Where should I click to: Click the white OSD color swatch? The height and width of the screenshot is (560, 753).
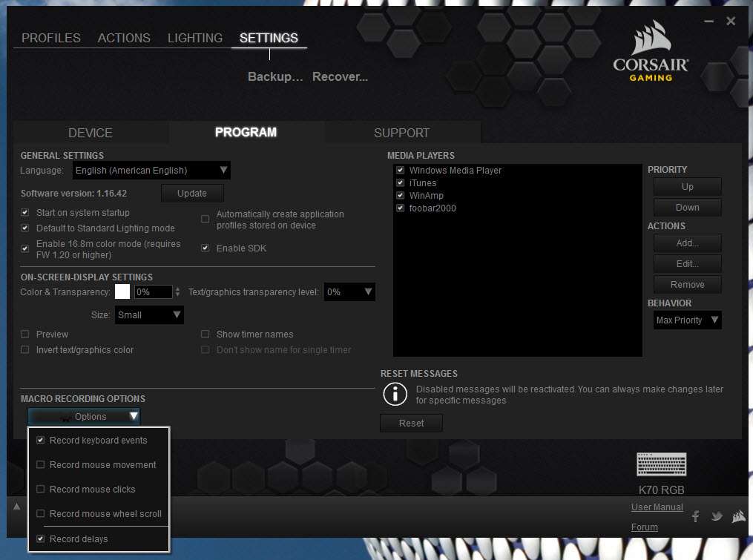click(122, 291)
